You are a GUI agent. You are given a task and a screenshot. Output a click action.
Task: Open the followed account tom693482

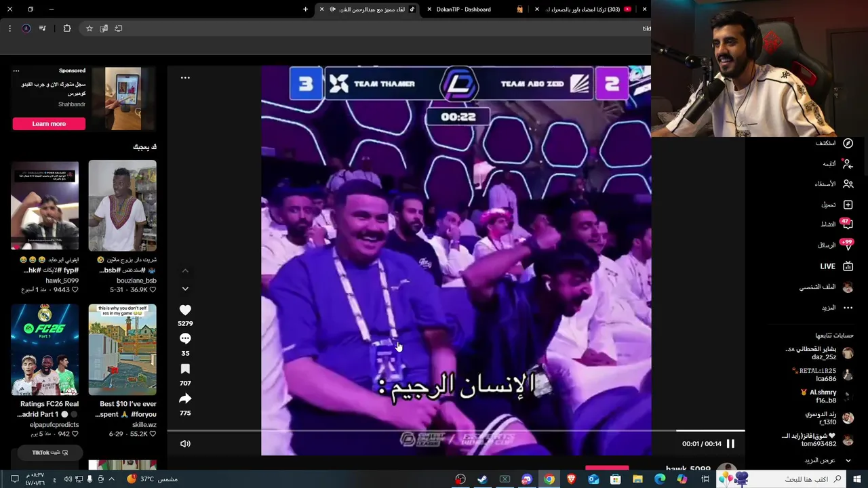click(x=817, y=440)
